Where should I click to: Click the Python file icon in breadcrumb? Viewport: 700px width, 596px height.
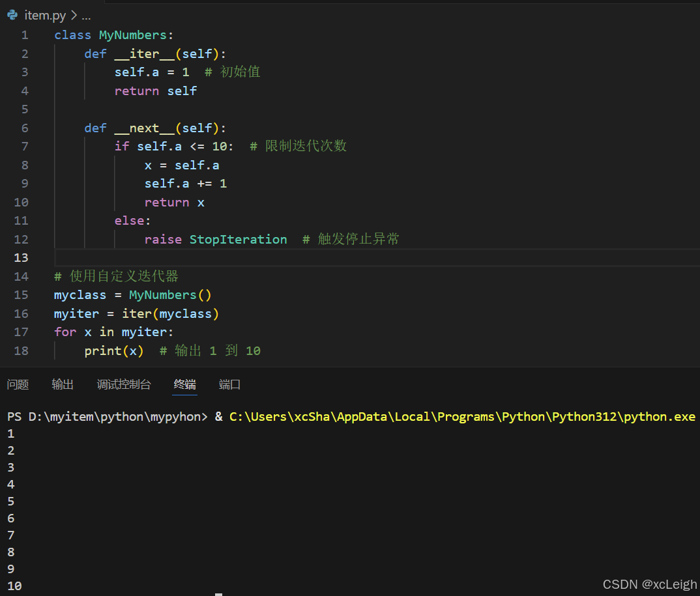pyautogui.click(x=12, y=15)
